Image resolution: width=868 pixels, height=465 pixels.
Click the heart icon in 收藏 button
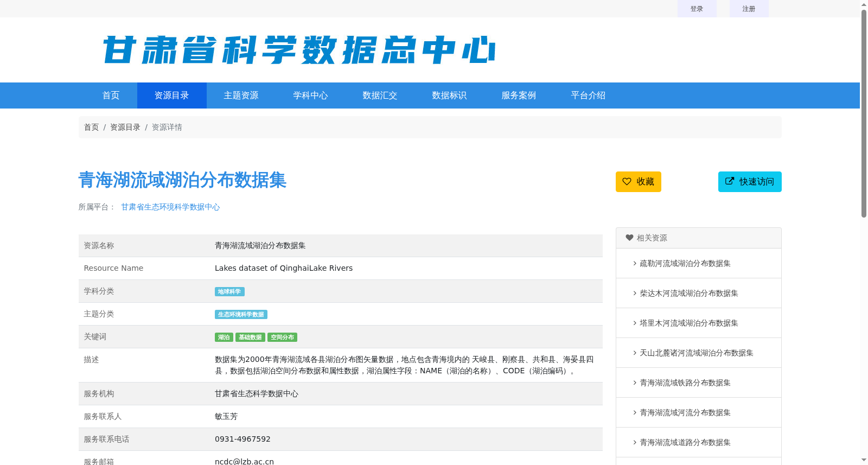point(627,182)
